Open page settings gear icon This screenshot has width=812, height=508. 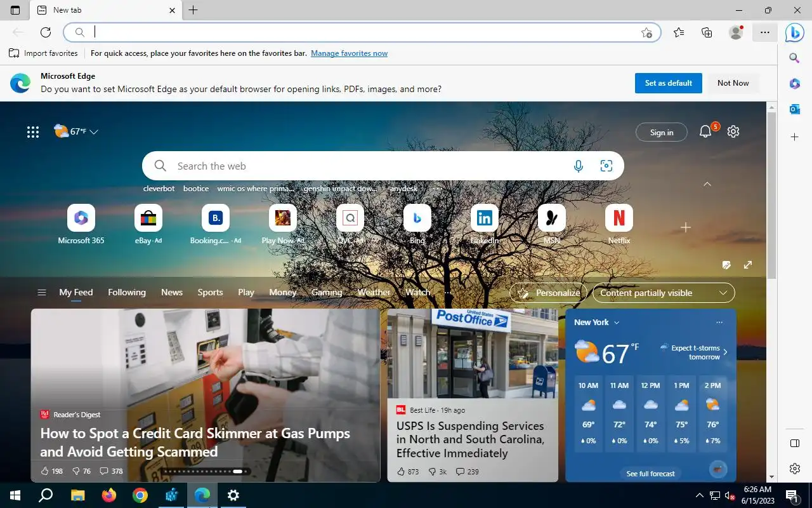[733, 131]
